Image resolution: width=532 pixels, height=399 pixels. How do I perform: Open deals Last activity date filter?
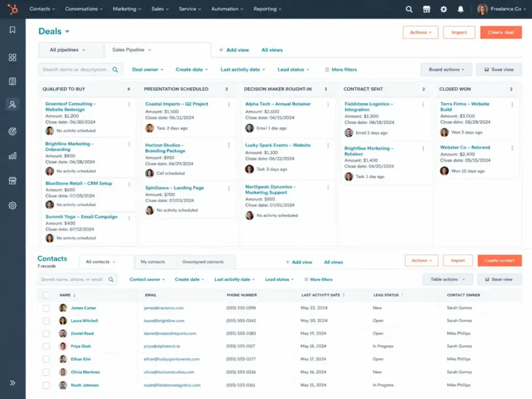pos(243,70)
